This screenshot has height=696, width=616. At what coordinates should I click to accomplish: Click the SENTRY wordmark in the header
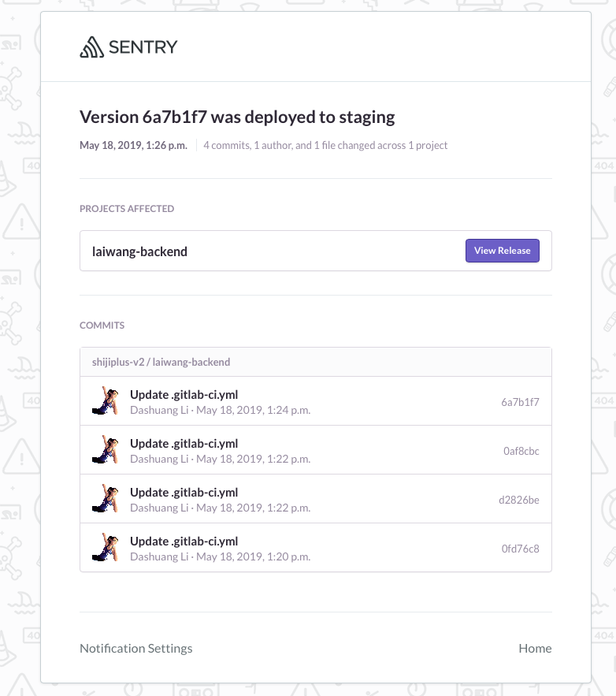143,47
